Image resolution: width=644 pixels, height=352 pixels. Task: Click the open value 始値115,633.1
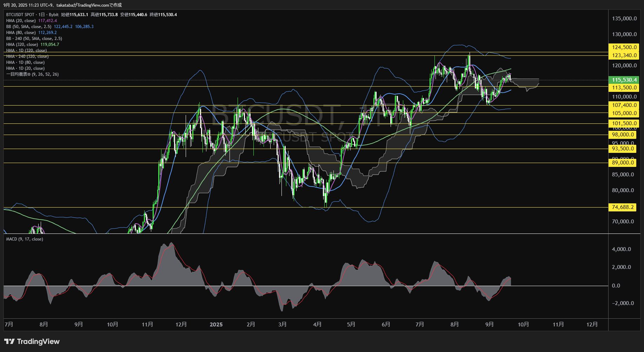point(74,15)
